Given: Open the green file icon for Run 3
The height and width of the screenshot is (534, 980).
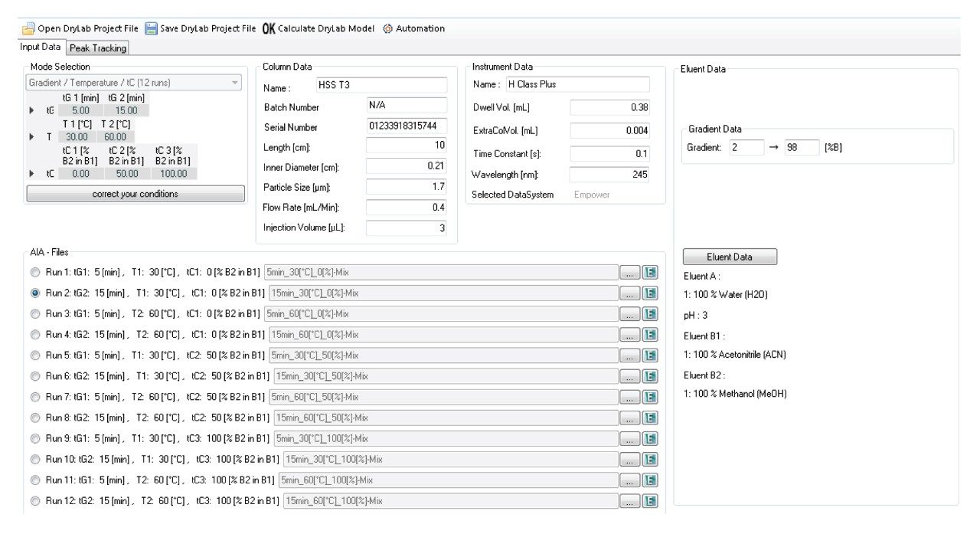Looking at the screenshot, I should click(x=650, y=313).
